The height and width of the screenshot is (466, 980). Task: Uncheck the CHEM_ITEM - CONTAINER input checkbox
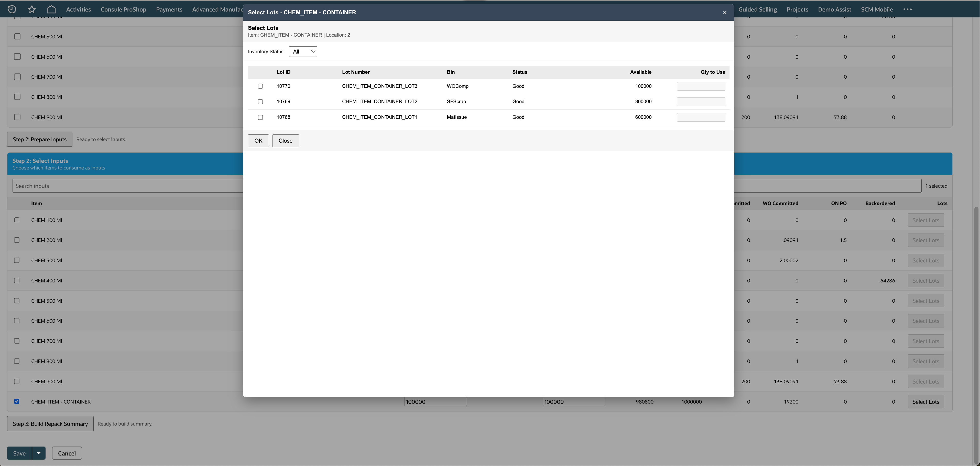[x=17, y=401]
